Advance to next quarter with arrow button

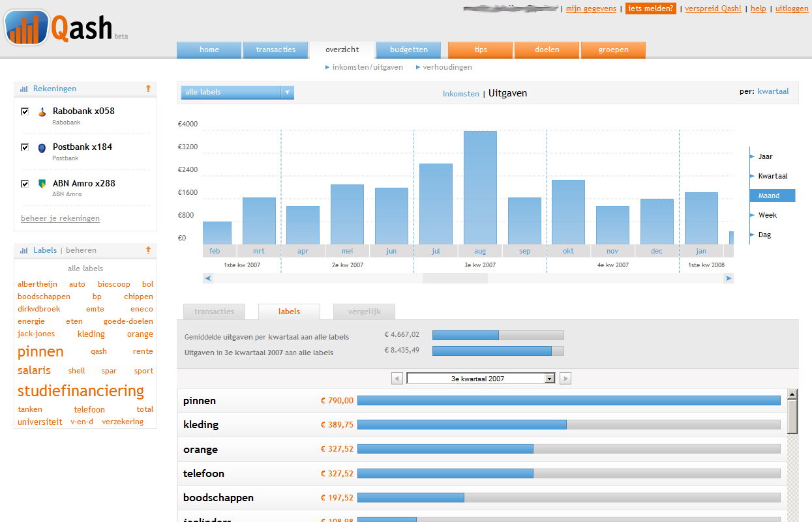(565, 378)
